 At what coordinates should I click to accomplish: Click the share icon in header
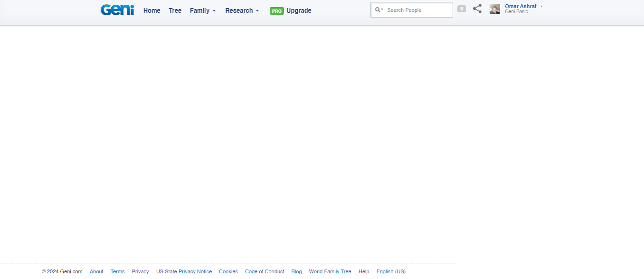[x=477, y=9]
